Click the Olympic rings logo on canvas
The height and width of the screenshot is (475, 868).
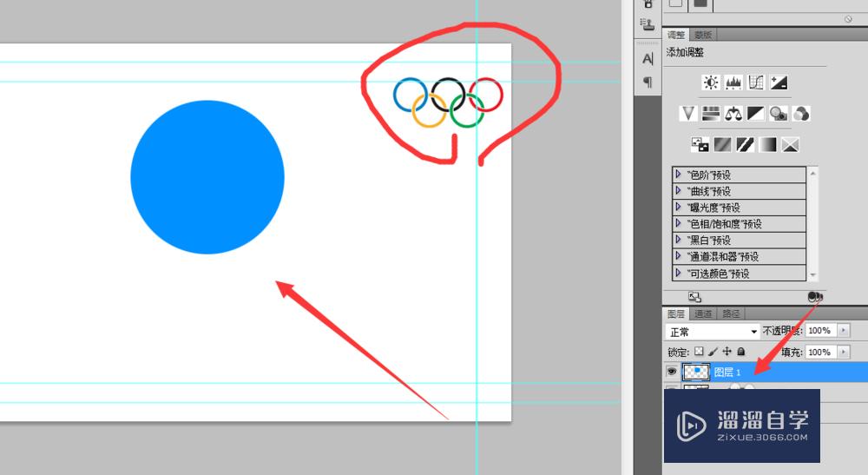point(449,102)
